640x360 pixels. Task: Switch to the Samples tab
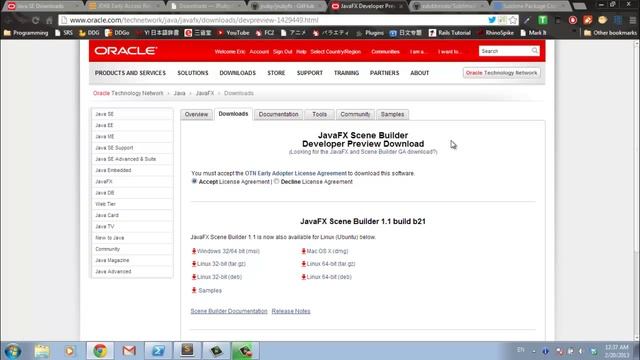pyautogui.click(x=392, y=115)
